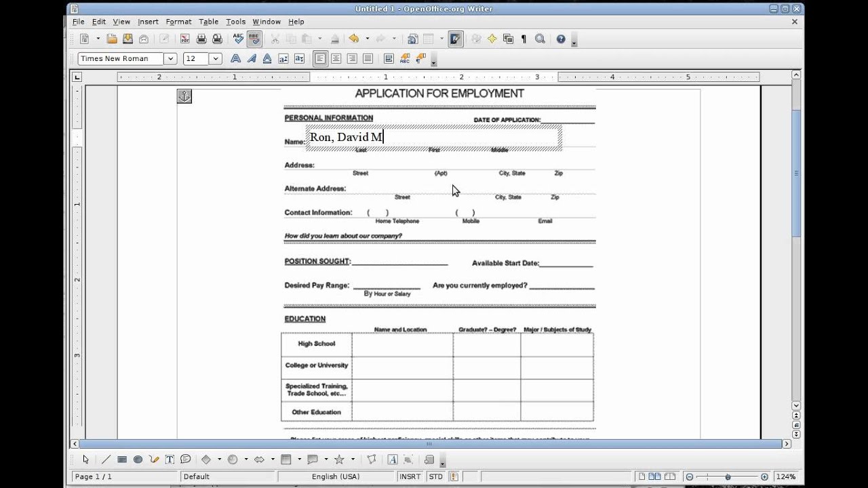
Task: Open the Tools menu
Action: tap(236, 22)
